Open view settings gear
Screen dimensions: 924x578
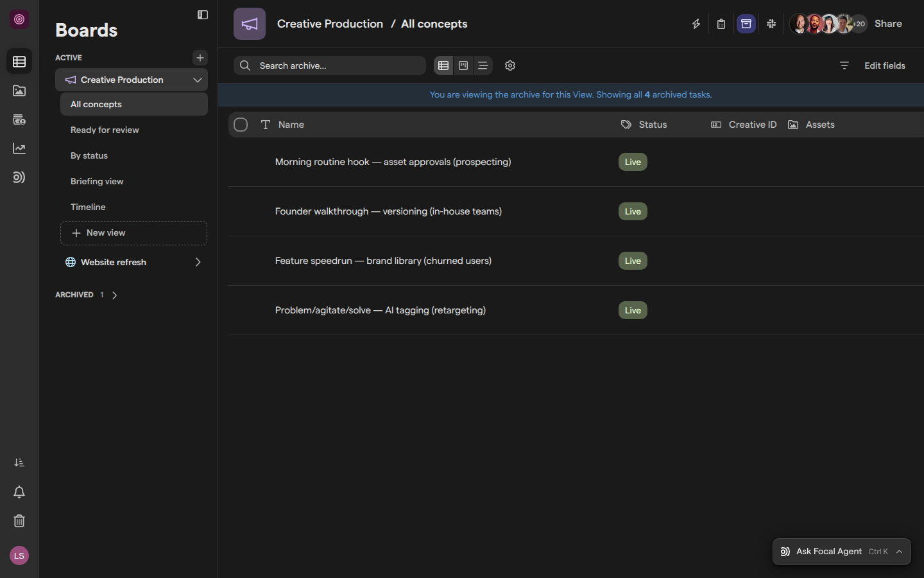click(510, 66)
